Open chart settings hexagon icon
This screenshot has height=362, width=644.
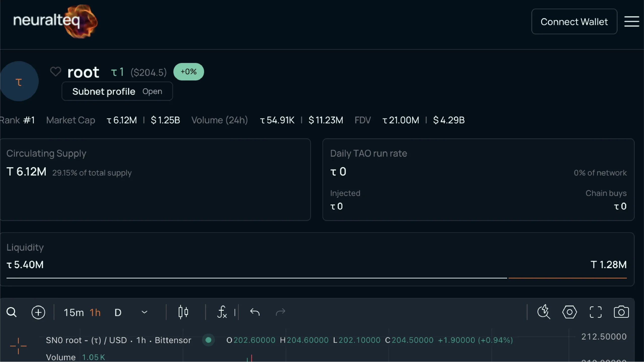point(570,312)
